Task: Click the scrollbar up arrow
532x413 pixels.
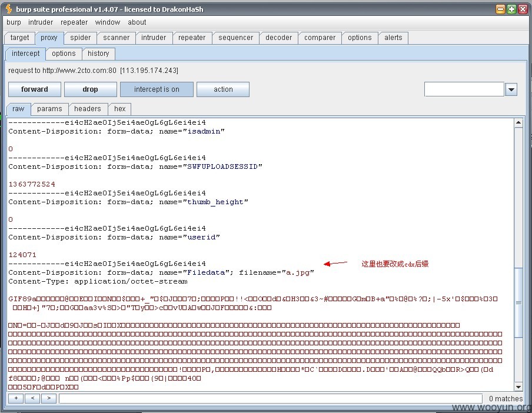Action: tap(518, 122)
